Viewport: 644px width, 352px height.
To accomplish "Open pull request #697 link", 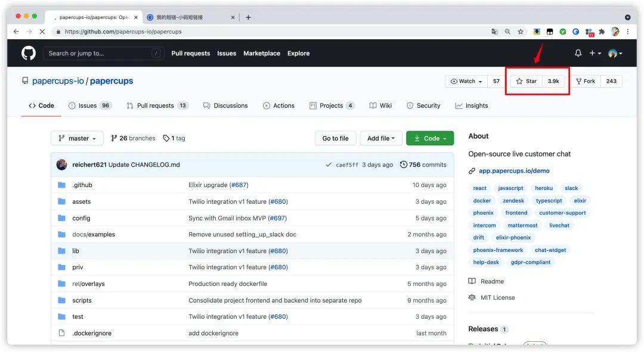I will click(277, 218).
